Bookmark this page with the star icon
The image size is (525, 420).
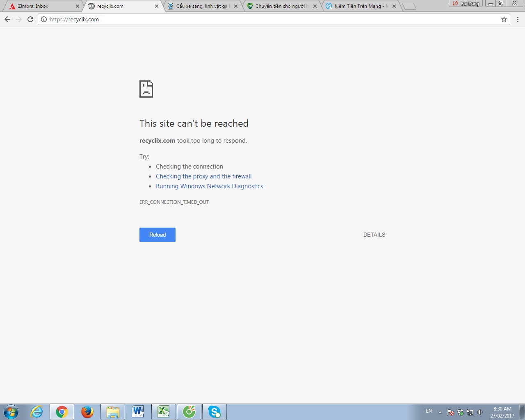[x=504, y=19]
